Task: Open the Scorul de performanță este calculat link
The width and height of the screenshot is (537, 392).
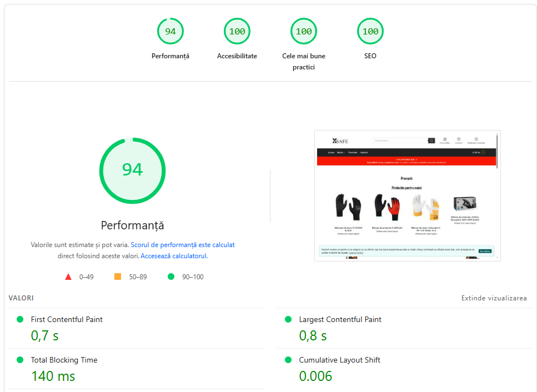Action: 183,245
